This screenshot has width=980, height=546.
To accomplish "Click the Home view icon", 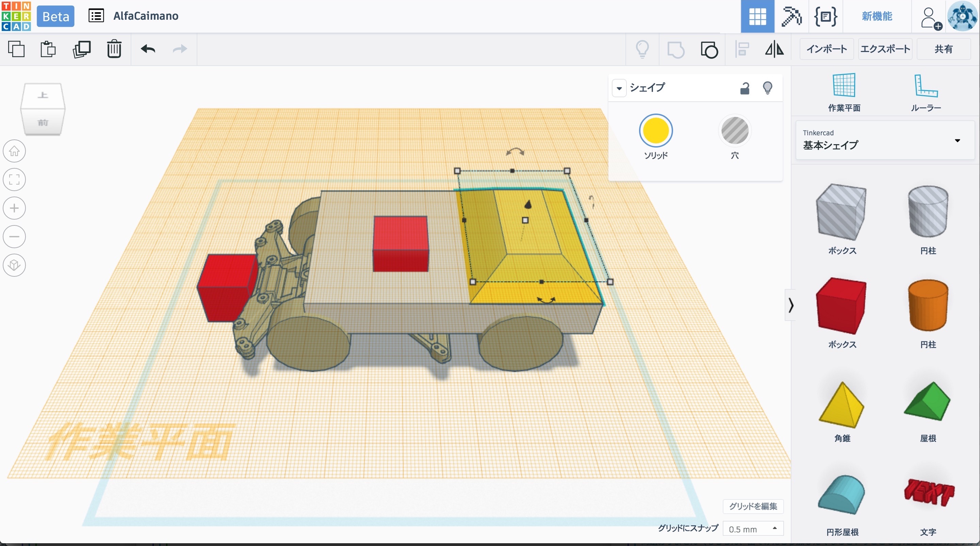I will click(14, 151).
